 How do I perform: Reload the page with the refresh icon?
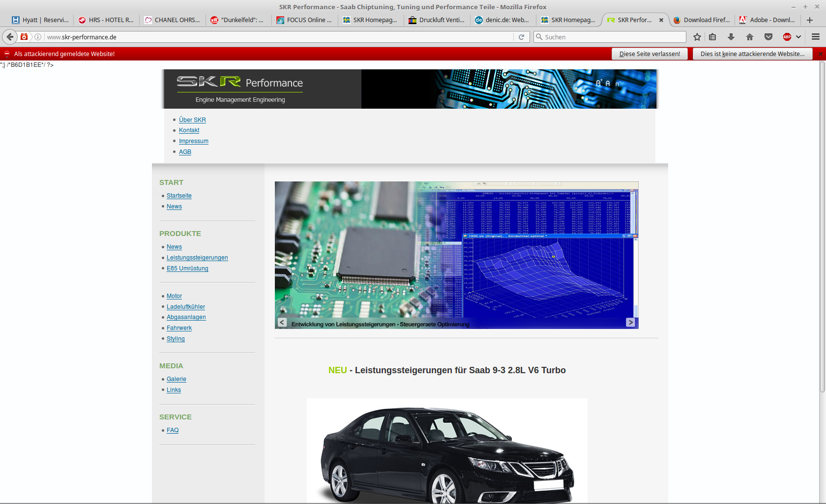(x=522, y=37)
